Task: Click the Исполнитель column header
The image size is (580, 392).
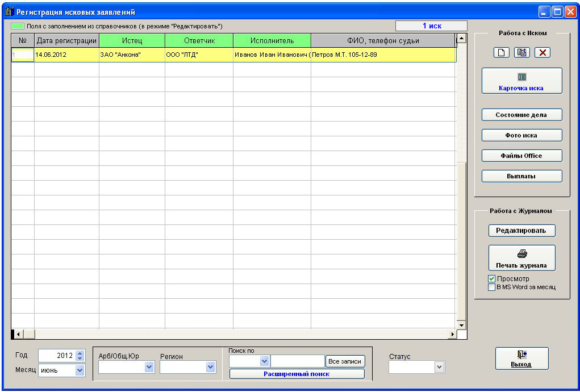Action: 272,41
